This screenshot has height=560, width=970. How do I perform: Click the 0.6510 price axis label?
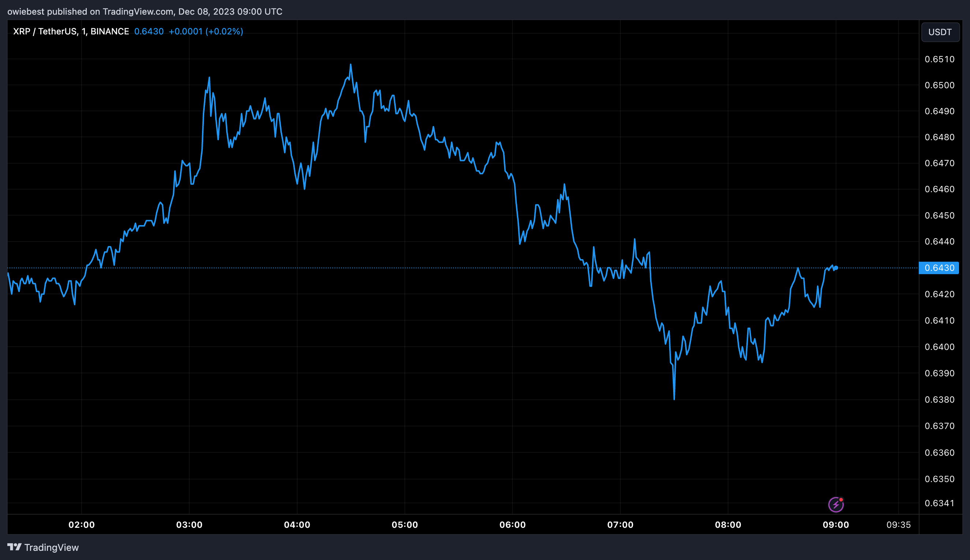point(940,59)
